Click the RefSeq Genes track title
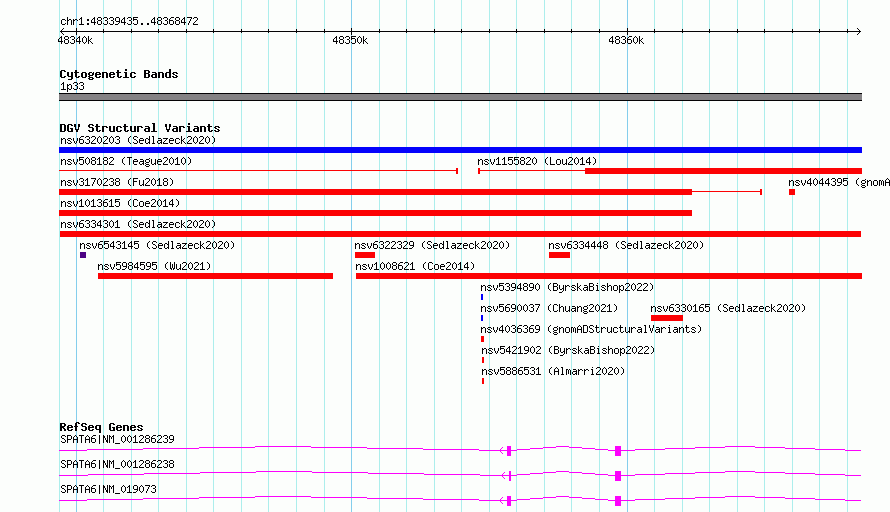Screen dimensions: 890x512 coord(101,427)
